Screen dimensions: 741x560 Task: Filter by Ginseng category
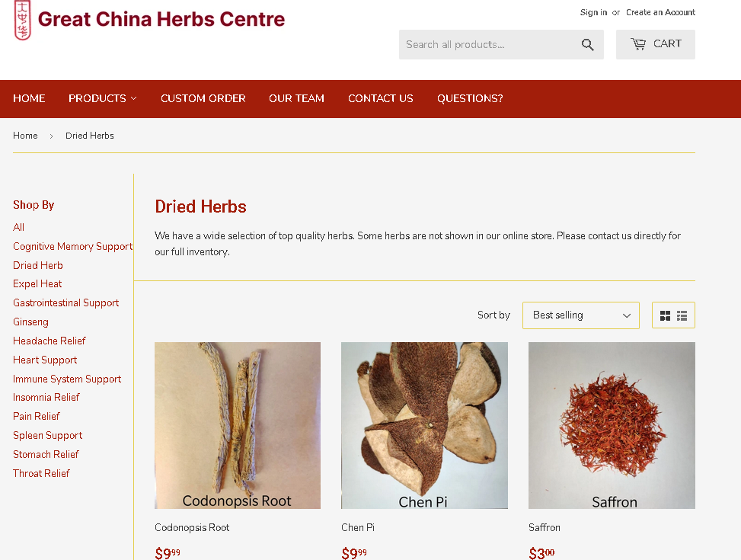(x=30, y=322)
